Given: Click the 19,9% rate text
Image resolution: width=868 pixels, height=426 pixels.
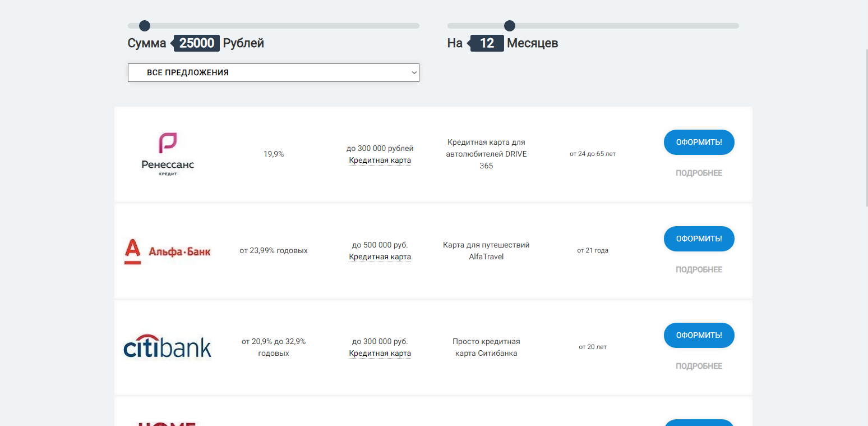Looking at the screenshot, I should click(274, 154).
